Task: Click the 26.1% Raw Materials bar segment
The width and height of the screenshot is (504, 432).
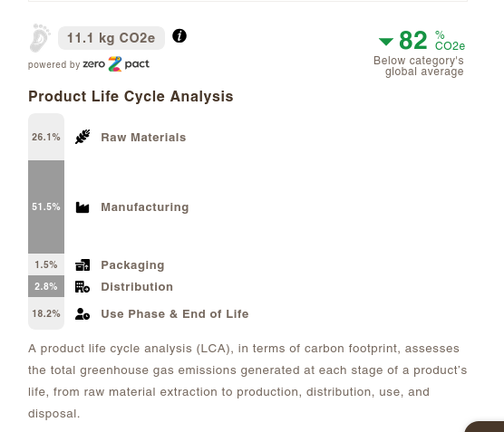Action: (x=46, y=137)
